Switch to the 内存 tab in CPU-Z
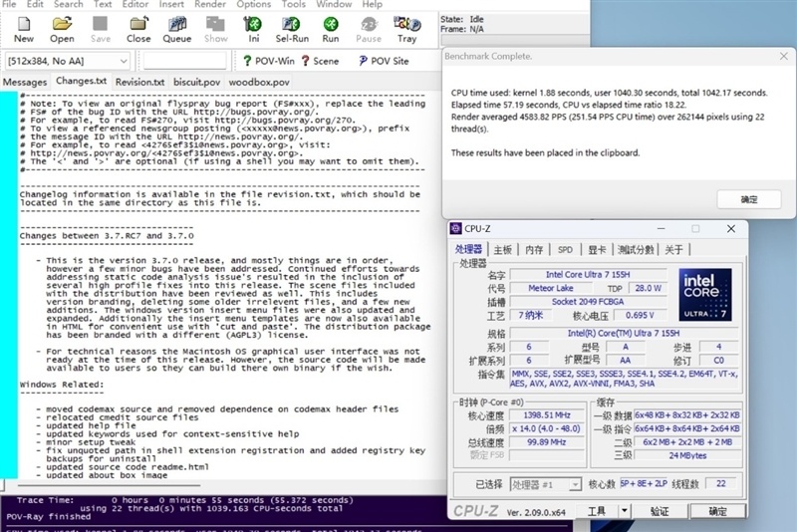This screenshot has height=532, width=797. (535, 249)
